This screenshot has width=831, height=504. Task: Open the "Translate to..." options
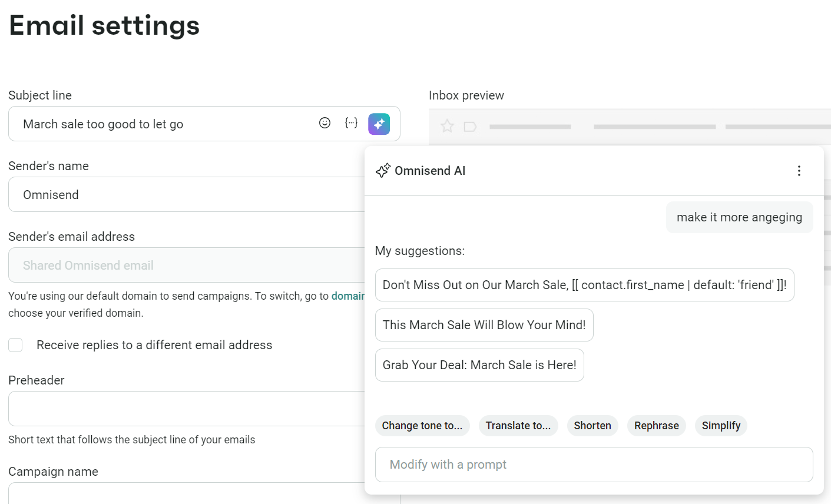tap(518, 425)
